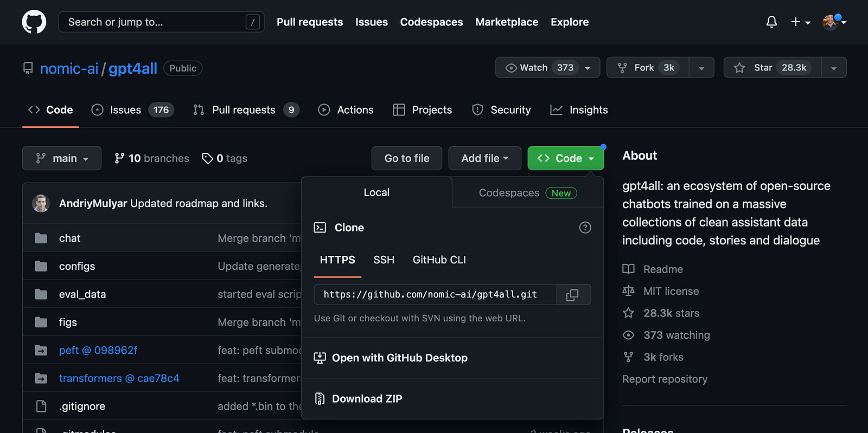Screen dimensions: 868x433
Task: Switch to the Security tab
Action: coord(501,110)
